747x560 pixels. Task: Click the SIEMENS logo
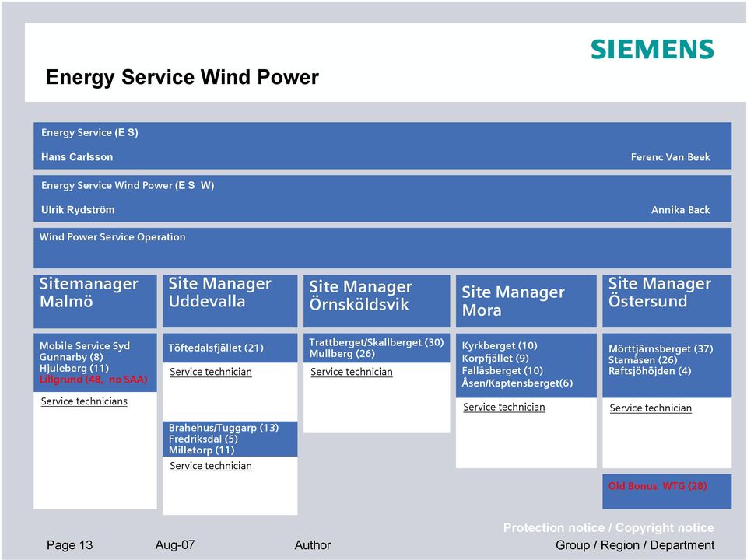pyautogui.click(x=652, y=50)
